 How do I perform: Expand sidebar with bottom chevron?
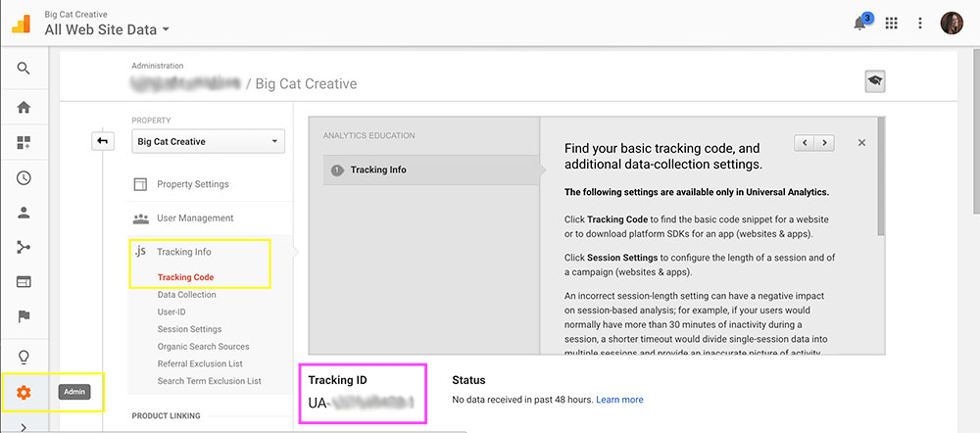point(24,427)
